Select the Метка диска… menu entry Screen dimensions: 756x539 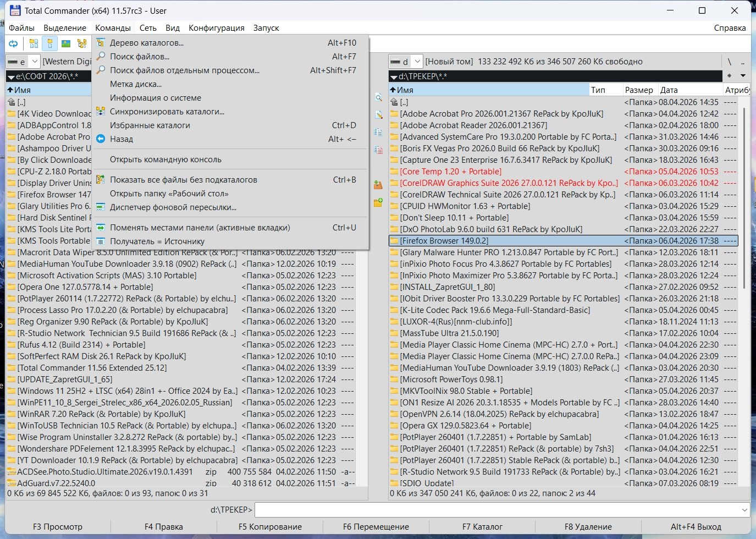(230, 84)
